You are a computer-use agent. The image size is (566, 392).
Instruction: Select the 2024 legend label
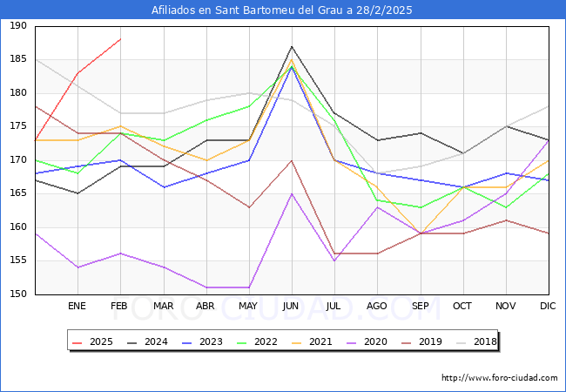156,341
